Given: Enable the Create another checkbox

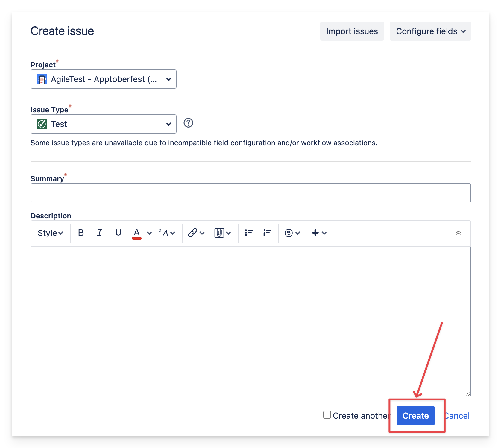Looking at the screenshot, I should [327, 415].
